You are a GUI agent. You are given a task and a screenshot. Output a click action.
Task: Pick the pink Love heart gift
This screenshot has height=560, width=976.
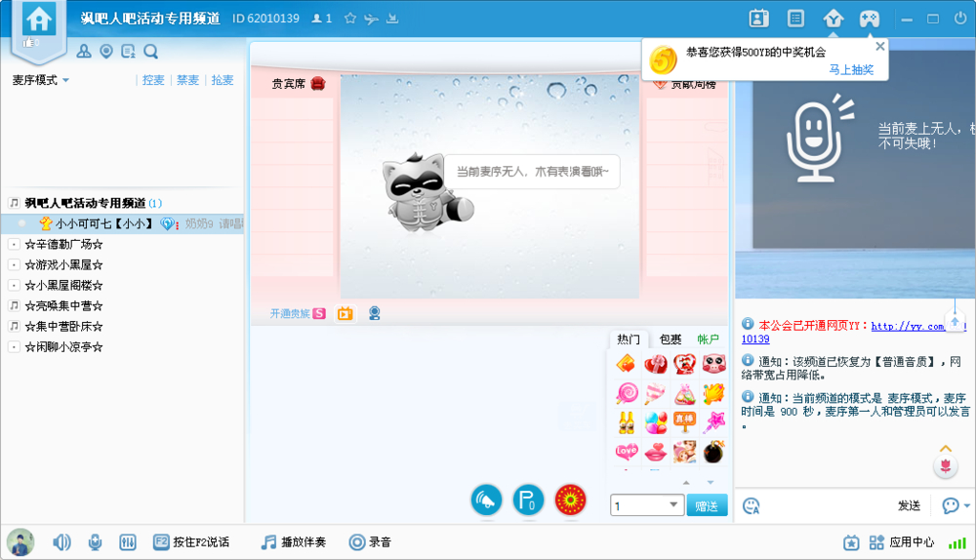point(627,452)
